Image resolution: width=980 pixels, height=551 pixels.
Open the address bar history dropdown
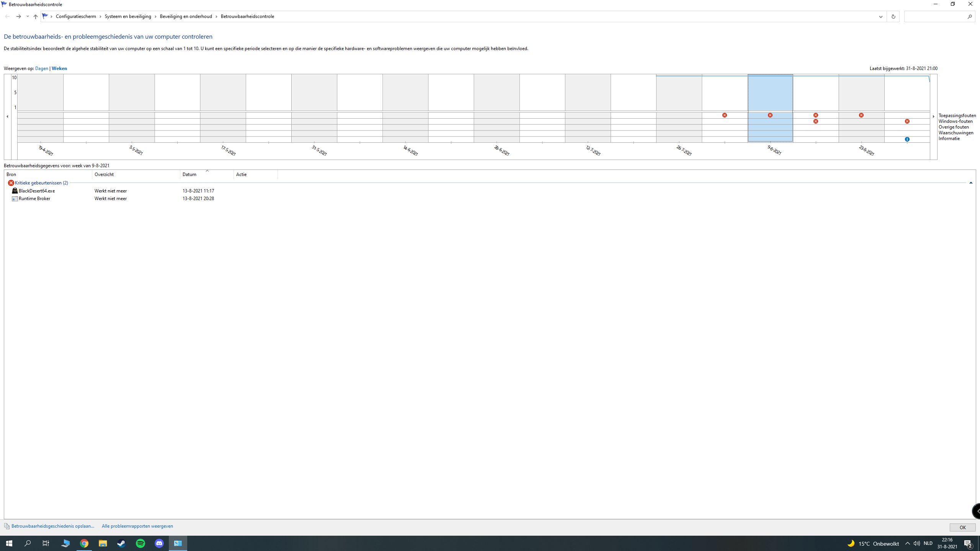880,16
